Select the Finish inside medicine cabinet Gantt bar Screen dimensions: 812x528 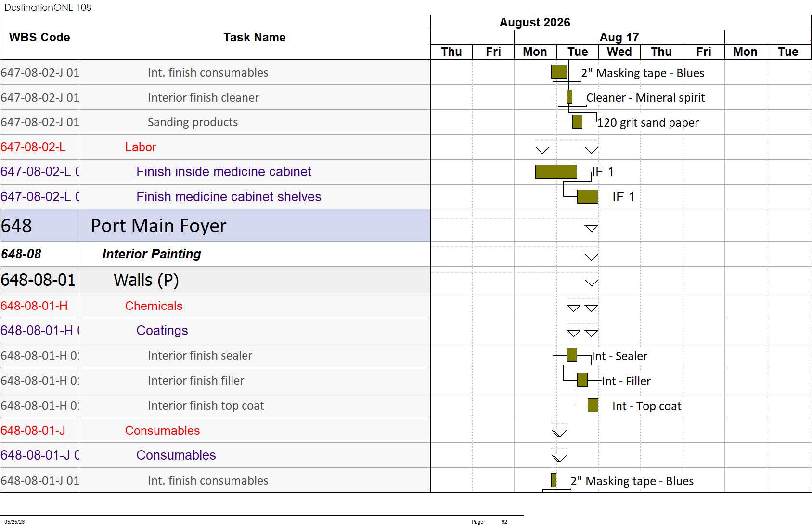point(556,171)
